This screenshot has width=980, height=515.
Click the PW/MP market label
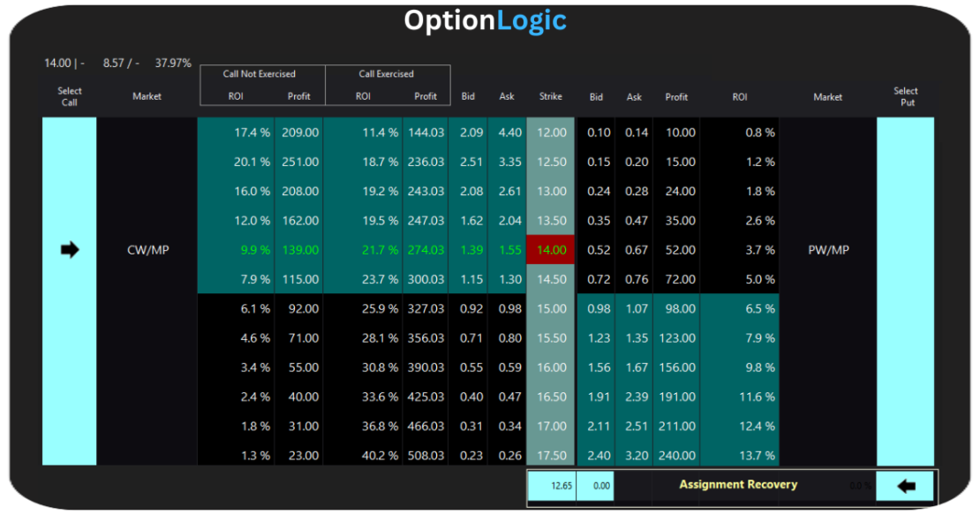point(828,250)
